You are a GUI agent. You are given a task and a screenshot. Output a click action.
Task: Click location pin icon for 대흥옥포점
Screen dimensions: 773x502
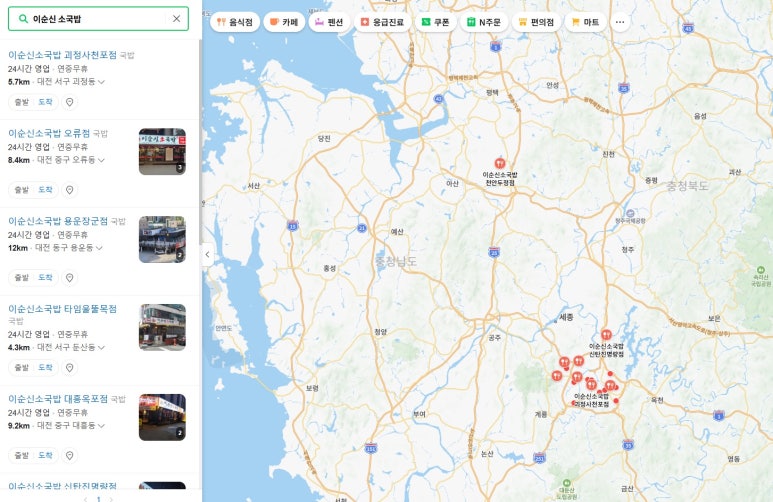pos(70,455)
